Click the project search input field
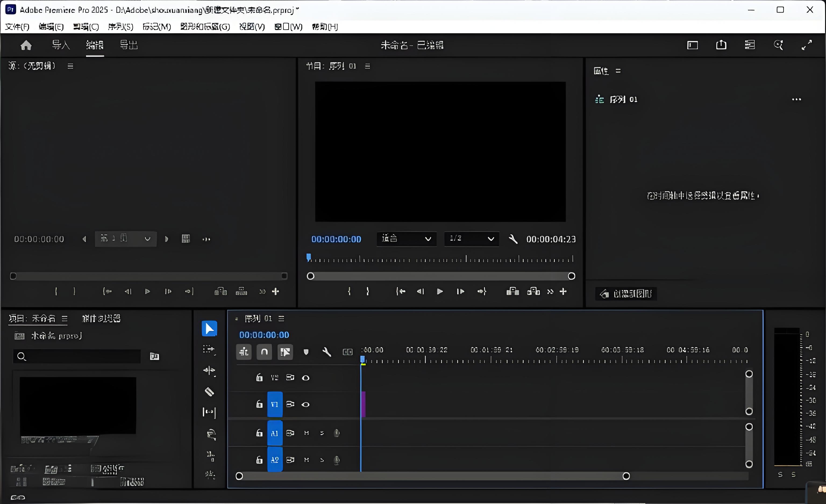 point(77,356)
